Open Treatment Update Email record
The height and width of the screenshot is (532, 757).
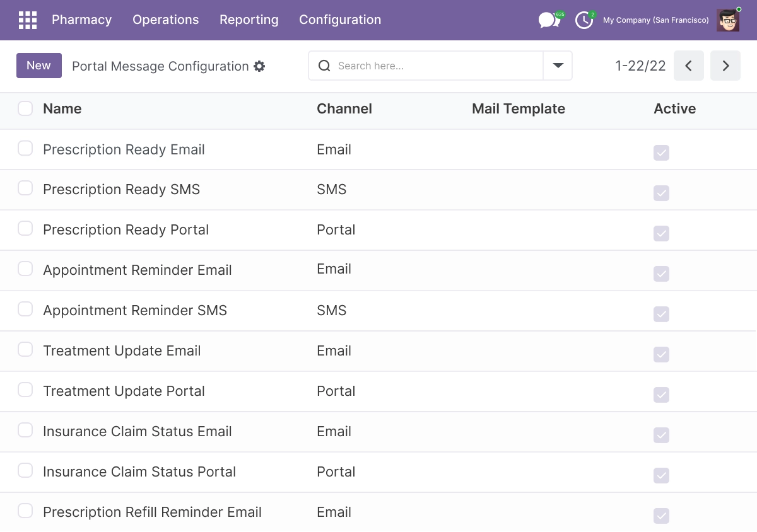click(122, 350)
